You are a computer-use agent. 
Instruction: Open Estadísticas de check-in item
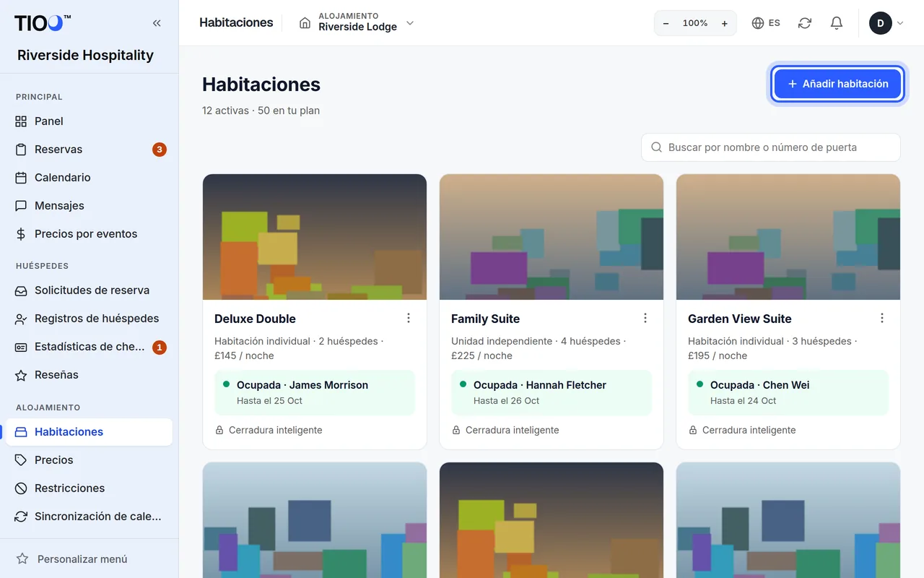(89, 347)
